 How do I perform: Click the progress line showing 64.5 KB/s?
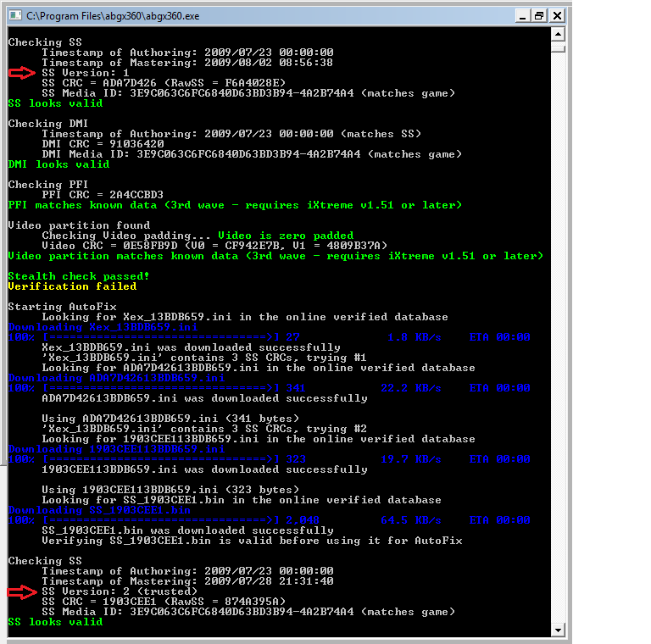269,520
